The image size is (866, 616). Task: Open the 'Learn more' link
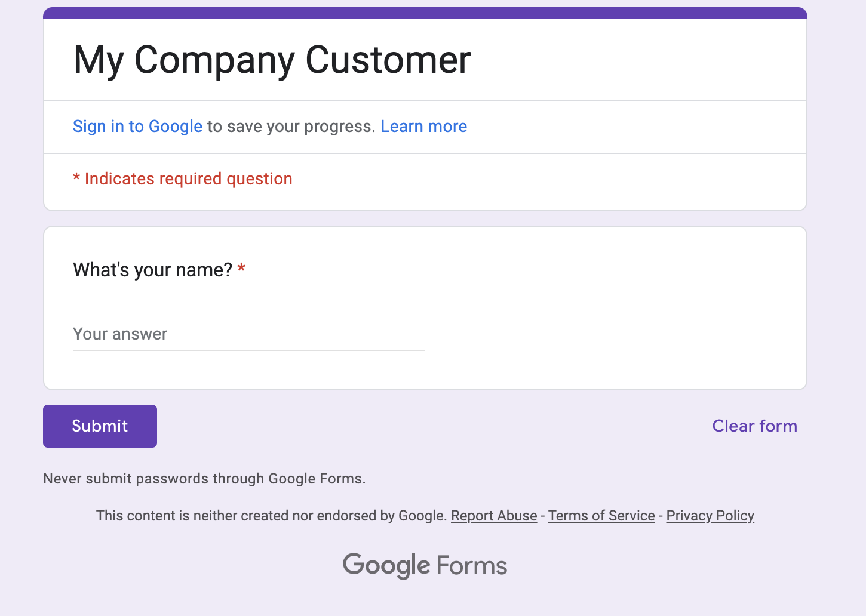click(x=424, y=127)
